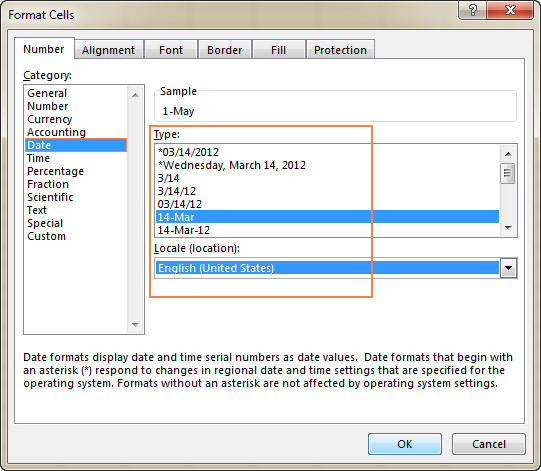
Task: Go to the Border tab
Action: (x=224, y=50)
